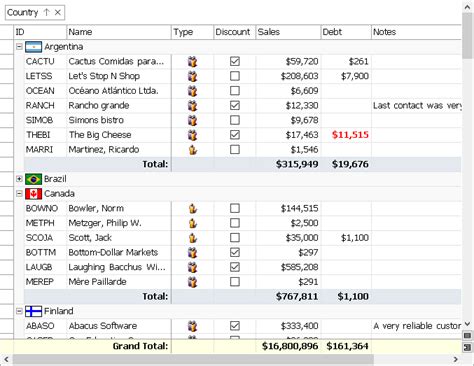Image resolution: width=474 pixels, height=366 pixels.
Task: Click the Finland flag icon
Action: pos(33,311)
